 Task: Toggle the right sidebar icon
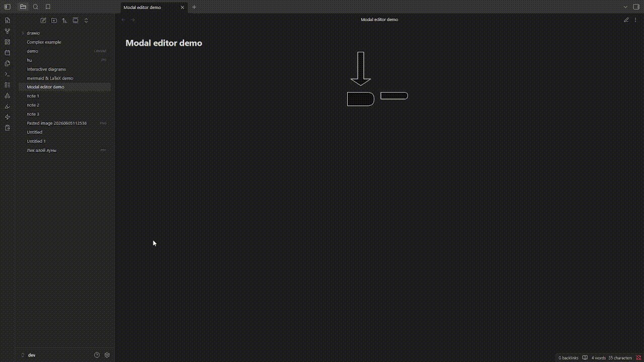point(636,7)
